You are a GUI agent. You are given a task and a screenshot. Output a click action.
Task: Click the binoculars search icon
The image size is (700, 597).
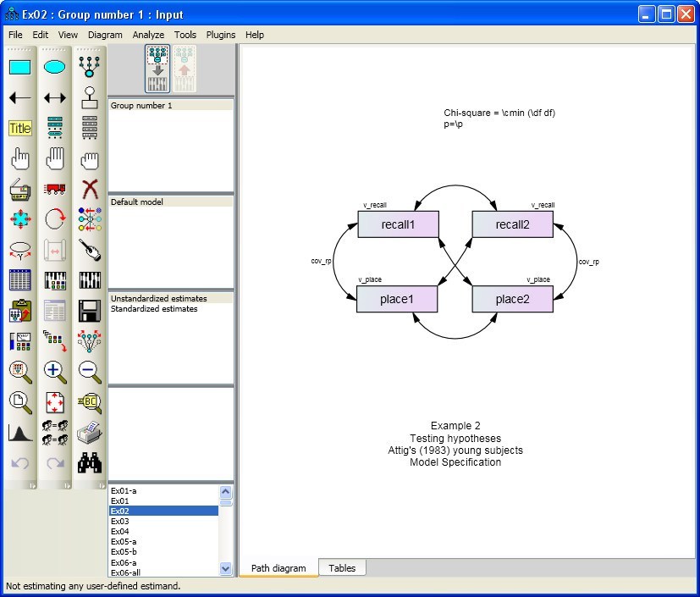90,462
